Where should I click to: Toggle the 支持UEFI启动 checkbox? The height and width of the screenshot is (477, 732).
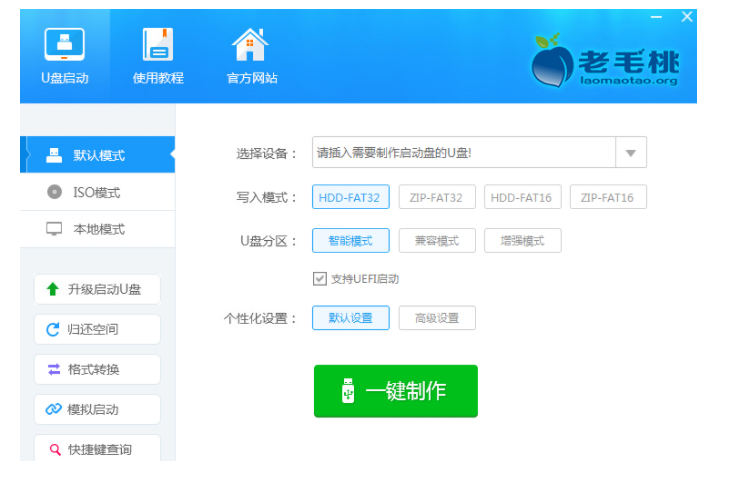click(320, 279)
